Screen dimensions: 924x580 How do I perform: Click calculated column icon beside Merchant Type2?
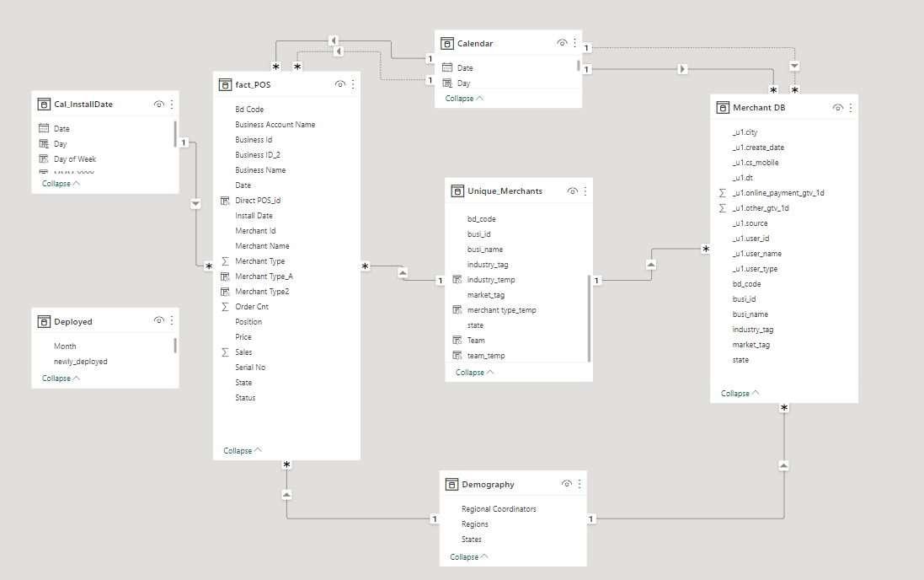click(225, 292)
